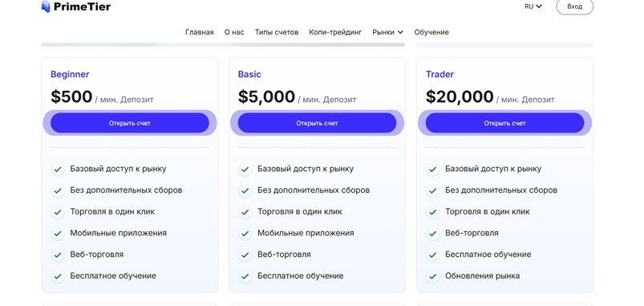Screen dimensions: 644x306
Task: Click Trader's Обновления рынка feature text
Action: click(x=482, y=276)
